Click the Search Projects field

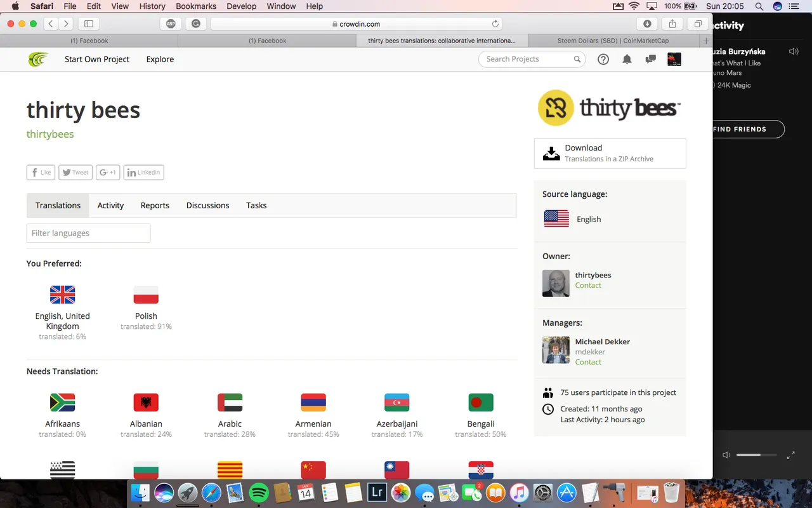531,59
